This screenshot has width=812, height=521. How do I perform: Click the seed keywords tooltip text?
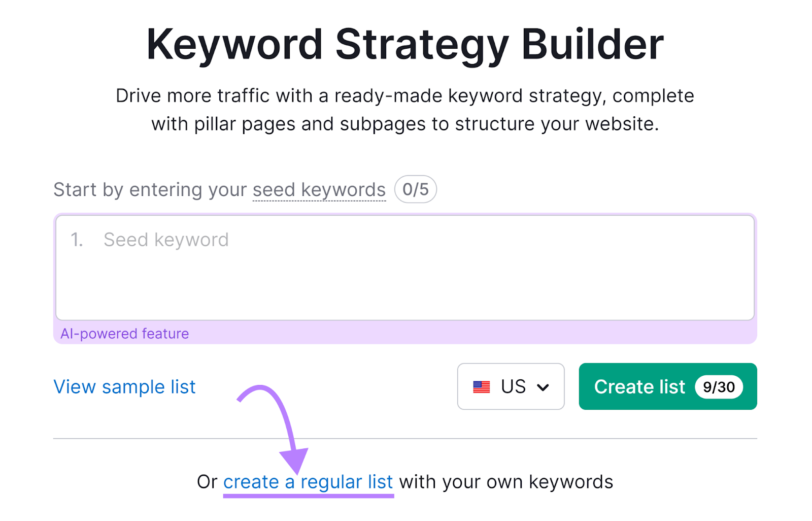tap(319, 189)
